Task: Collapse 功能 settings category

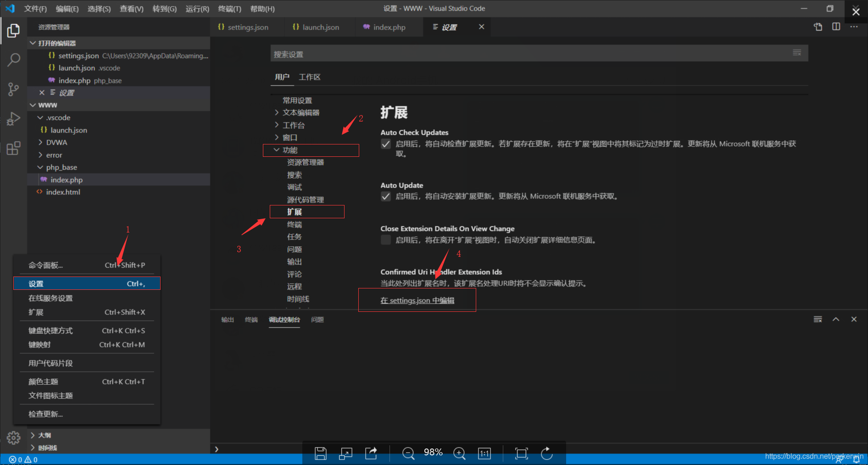Action: pos(277,150)
